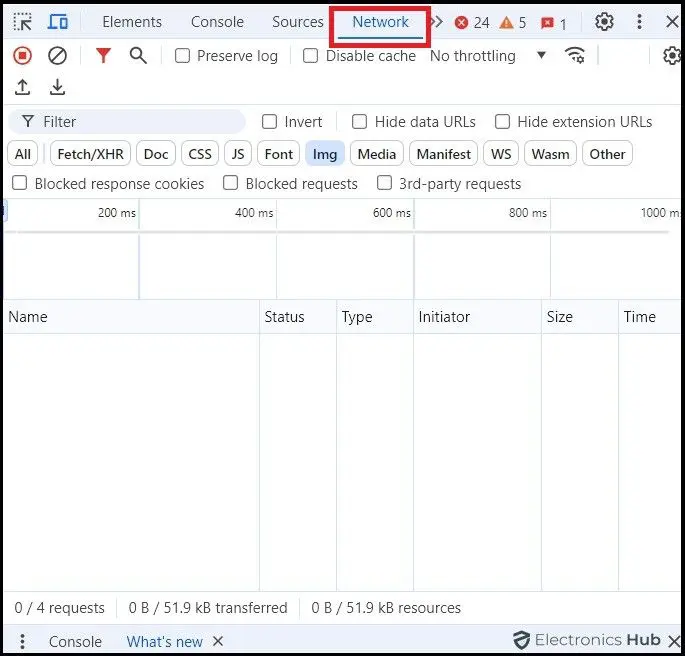
Task: Open the What's new drawer tab
Action: [165, 641]
